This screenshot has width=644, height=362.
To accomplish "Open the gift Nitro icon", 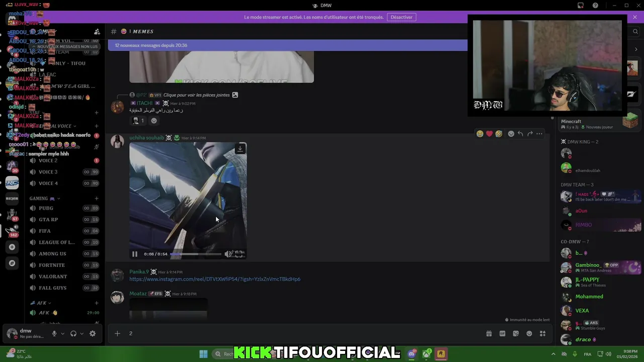I will 489,333.
